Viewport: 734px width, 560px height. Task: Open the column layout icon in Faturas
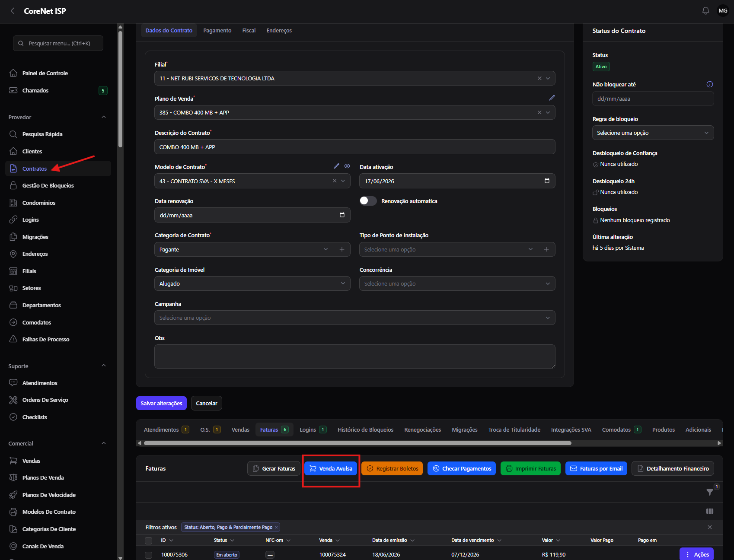(x=709, y=511)
